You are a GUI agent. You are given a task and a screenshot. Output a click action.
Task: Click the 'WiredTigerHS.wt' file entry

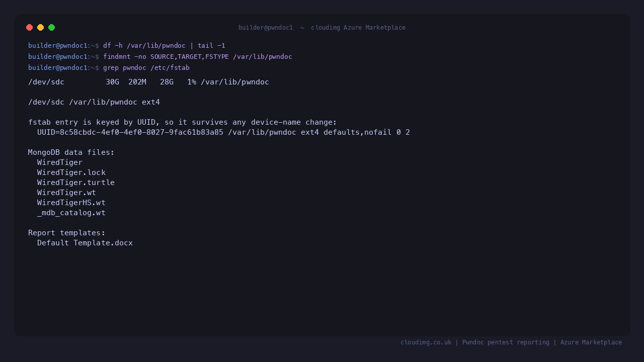tap(71, 203)
